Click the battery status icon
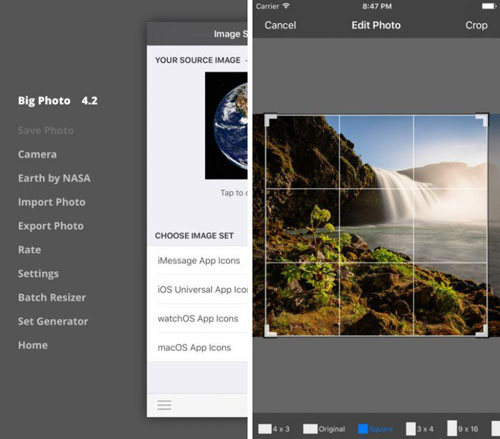 [489, 6]
